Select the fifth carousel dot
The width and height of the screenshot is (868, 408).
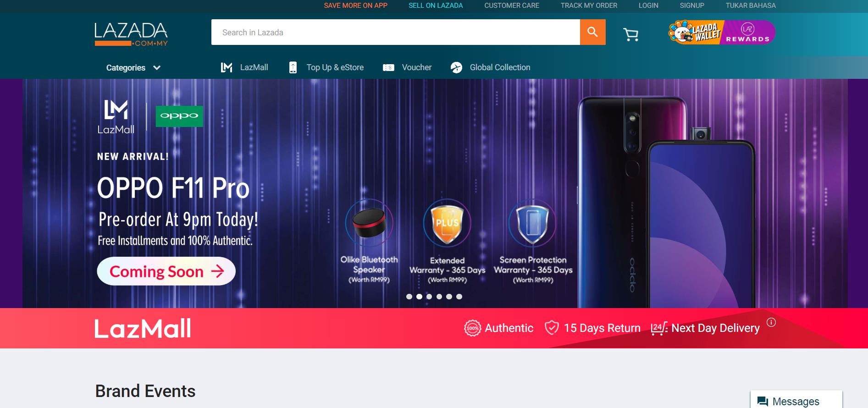[449, 297]
